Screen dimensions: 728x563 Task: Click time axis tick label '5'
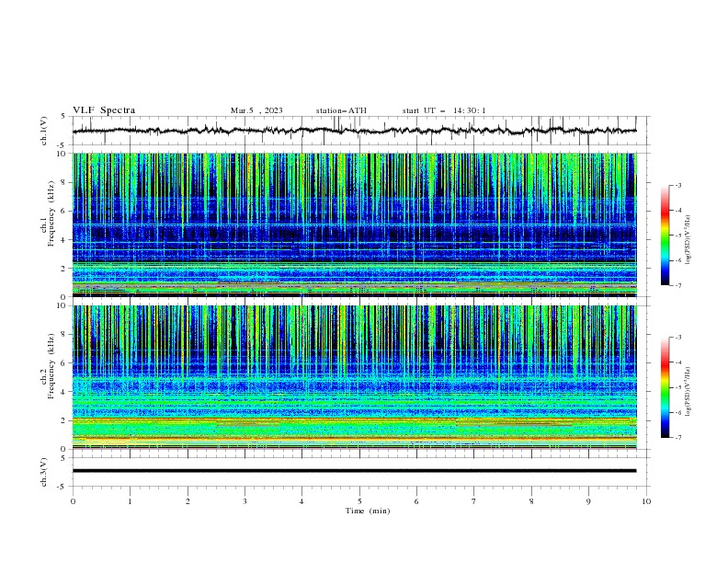(x=359, y=501)
